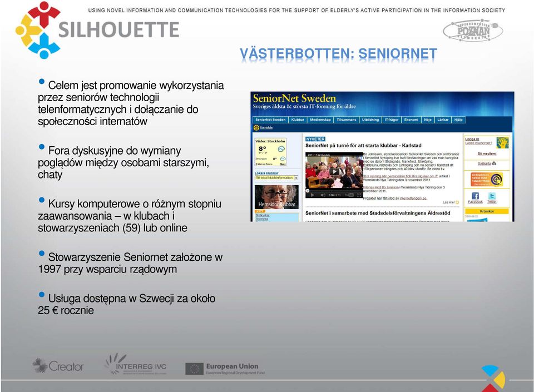Viewport: 534px width, 392px height.
Task: Click bullet text starting 'Celem jest promowanie'
Action: [x=131, y=103]
